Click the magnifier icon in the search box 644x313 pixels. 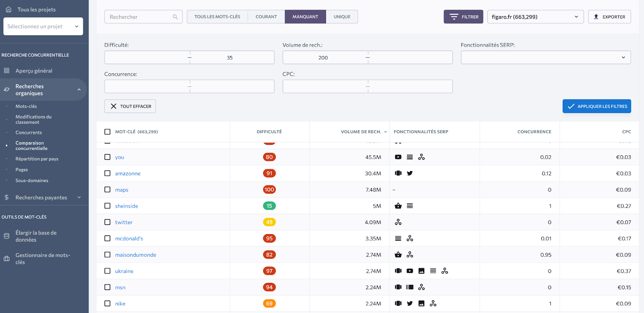[x=175, y=17]
